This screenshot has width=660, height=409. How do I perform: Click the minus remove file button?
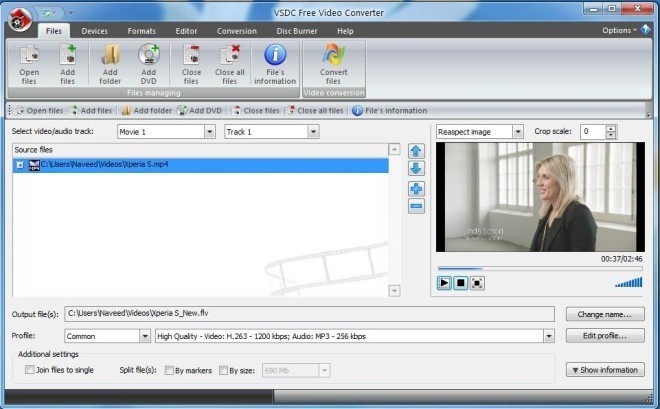tap(416, 207)
